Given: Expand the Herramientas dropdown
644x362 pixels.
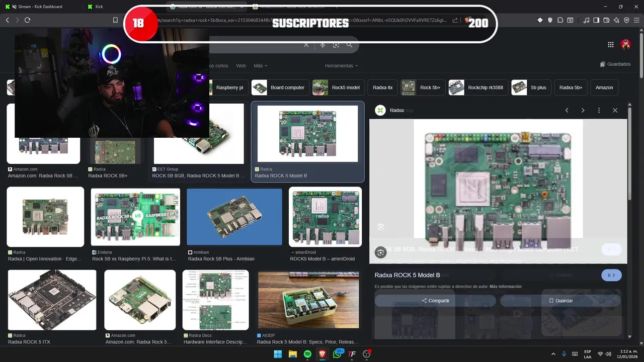Looking at the screenshot, I should (341, 66).
